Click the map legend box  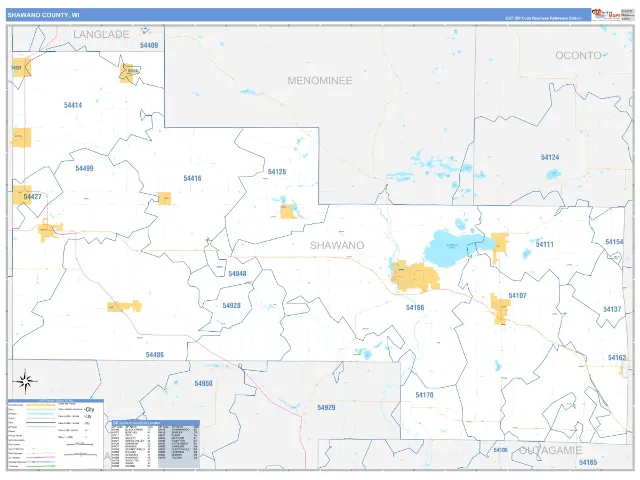pos(56,434)
